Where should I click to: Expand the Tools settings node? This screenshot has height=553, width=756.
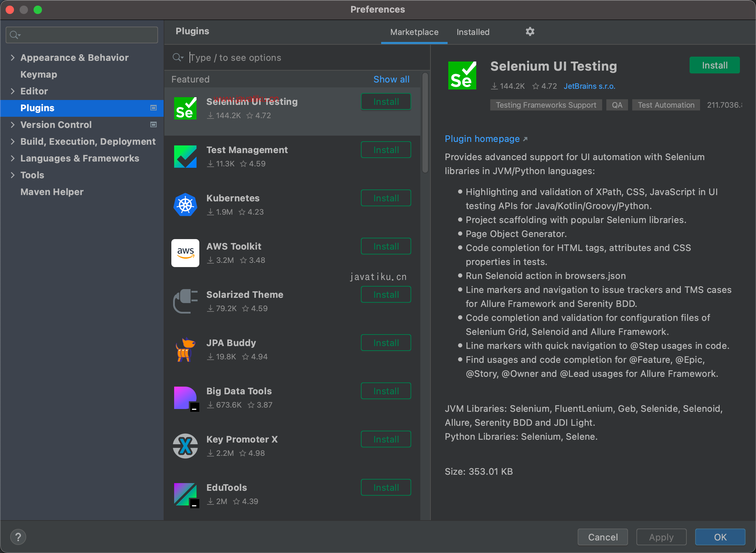(x=13, y=175)
